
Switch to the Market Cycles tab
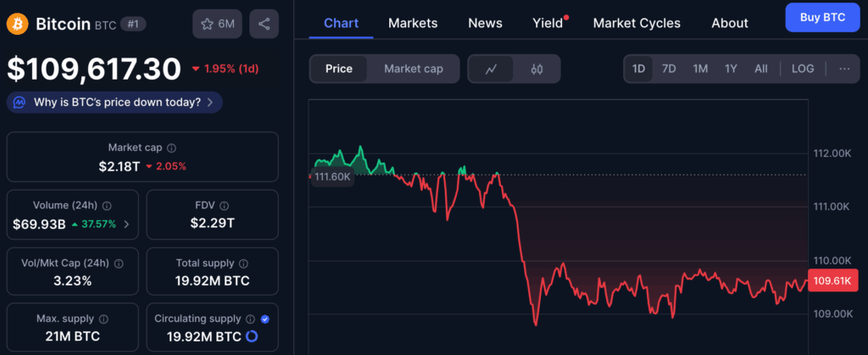pyautogui.click(x=636, y=23)
